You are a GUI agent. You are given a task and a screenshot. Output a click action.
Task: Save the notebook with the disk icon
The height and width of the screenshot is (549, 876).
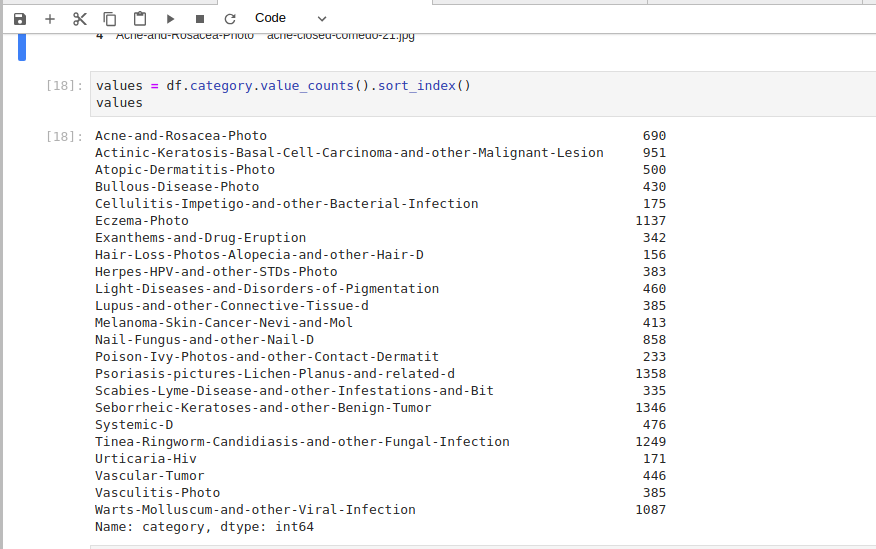click(x=20, y=19)
